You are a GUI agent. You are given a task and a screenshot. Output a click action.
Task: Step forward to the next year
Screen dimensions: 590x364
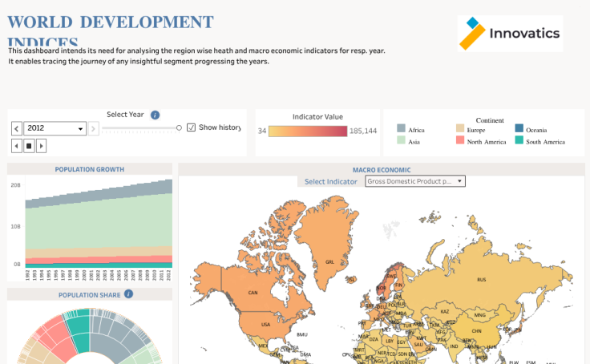click(x=94, y=128)
